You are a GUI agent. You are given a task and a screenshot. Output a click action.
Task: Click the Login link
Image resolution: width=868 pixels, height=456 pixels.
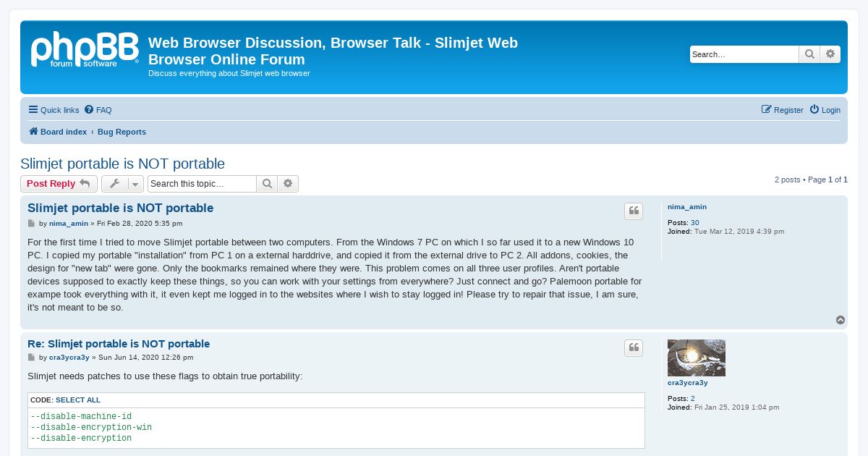coord(825,110)
